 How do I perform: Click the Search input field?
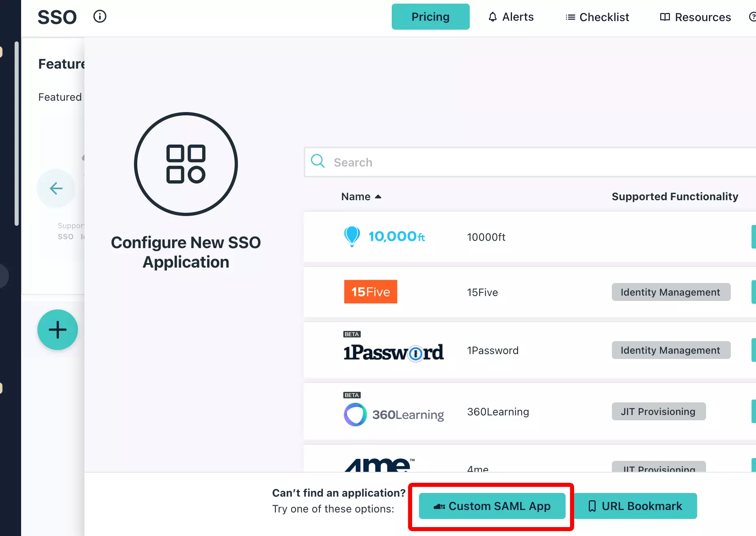point(530,162)
